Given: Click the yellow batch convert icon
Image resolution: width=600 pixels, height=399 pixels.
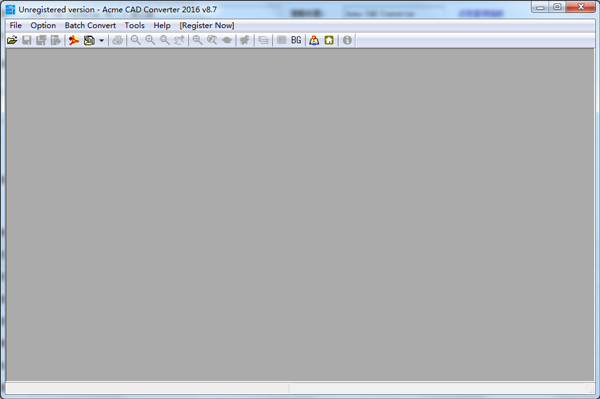Looking at the screenshot, I should (89, 40).
